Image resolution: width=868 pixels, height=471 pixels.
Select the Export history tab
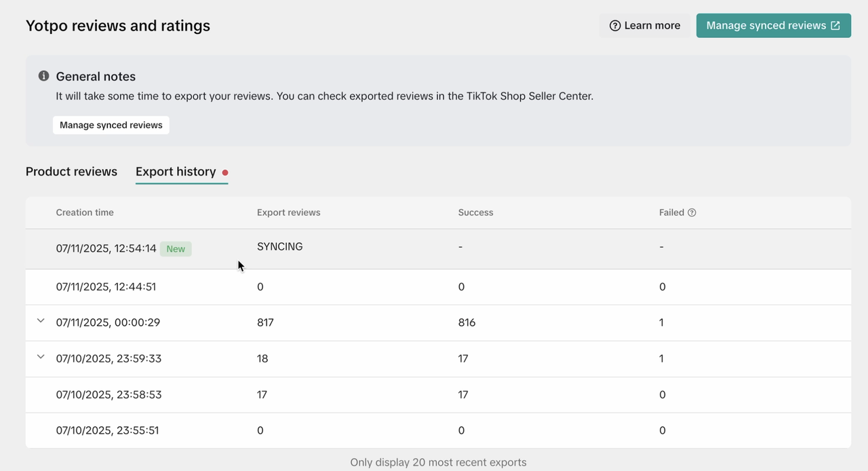point(176,172)
